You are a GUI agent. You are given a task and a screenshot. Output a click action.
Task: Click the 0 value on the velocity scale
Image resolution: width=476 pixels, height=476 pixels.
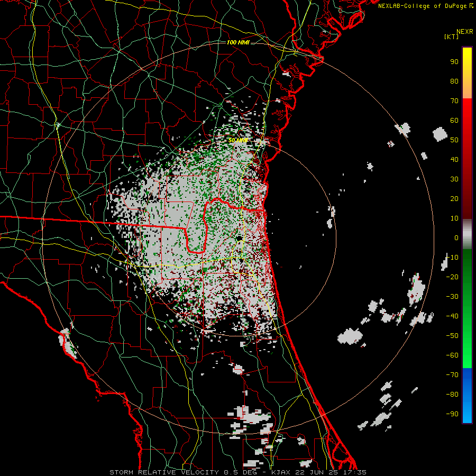pos(456,238)
